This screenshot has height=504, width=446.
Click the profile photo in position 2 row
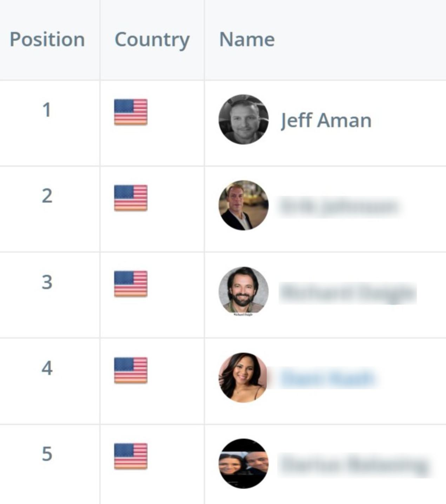244,205
